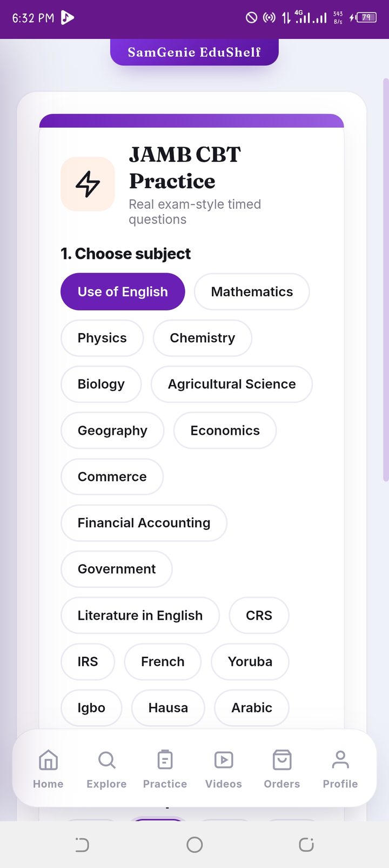Select the Yoruba subject chip
The height and width of the screenshot is (868, 389).
(250, 661)
